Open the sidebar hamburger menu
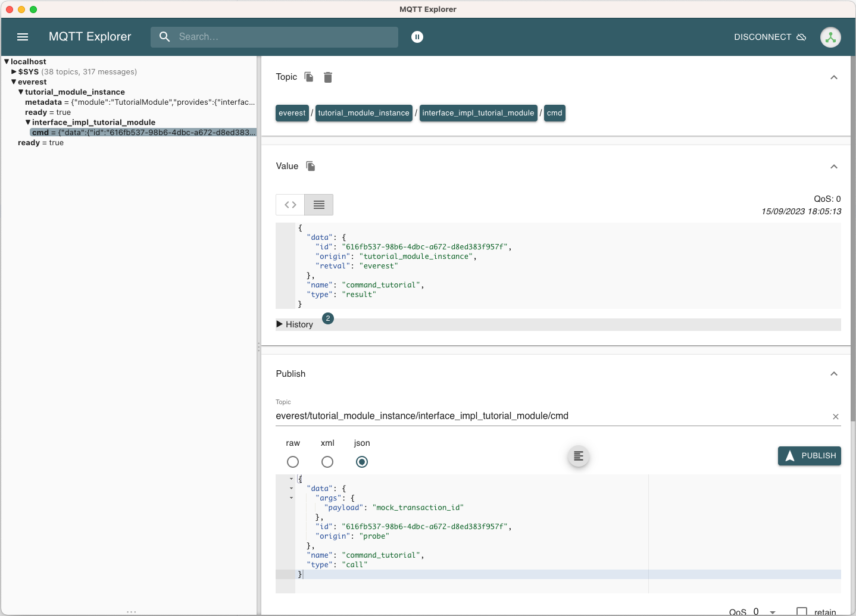 [23, 37]
